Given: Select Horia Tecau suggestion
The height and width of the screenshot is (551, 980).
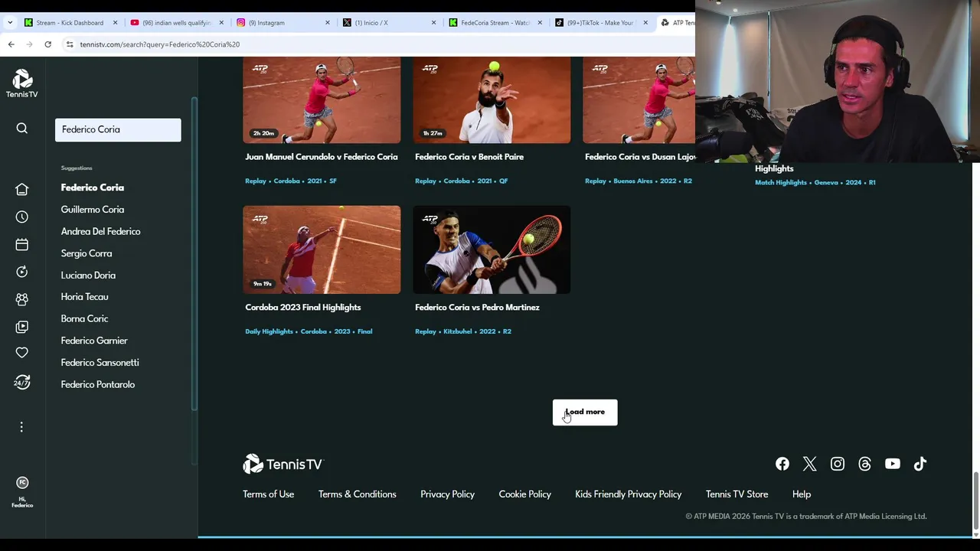Looking at the screenshot, I should click(x=85, y=297).
